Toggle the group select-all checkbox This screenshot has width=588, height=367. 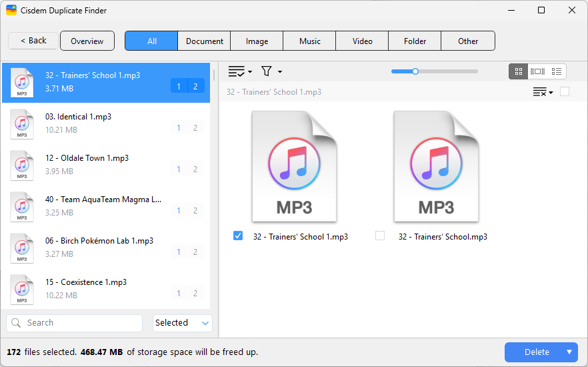tap(565, 91)
